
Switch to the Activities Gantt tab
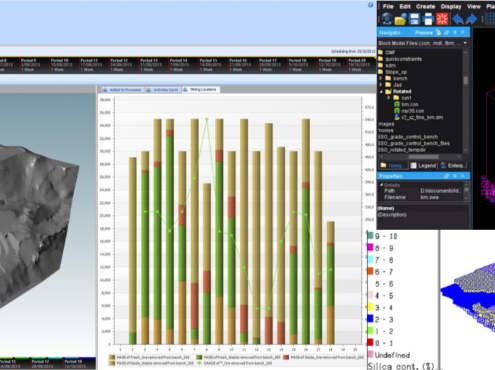click(164, 90)
